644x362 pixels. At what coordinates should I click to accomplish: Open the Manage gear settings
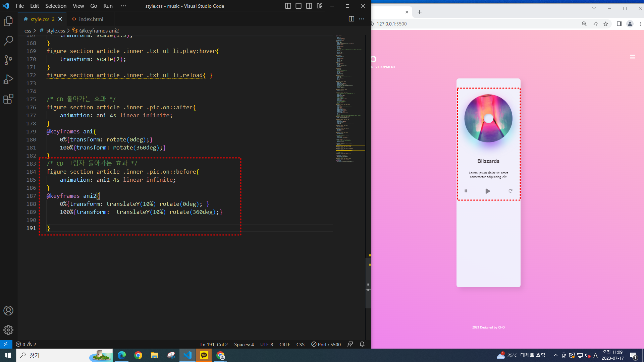tap(8, 330)
